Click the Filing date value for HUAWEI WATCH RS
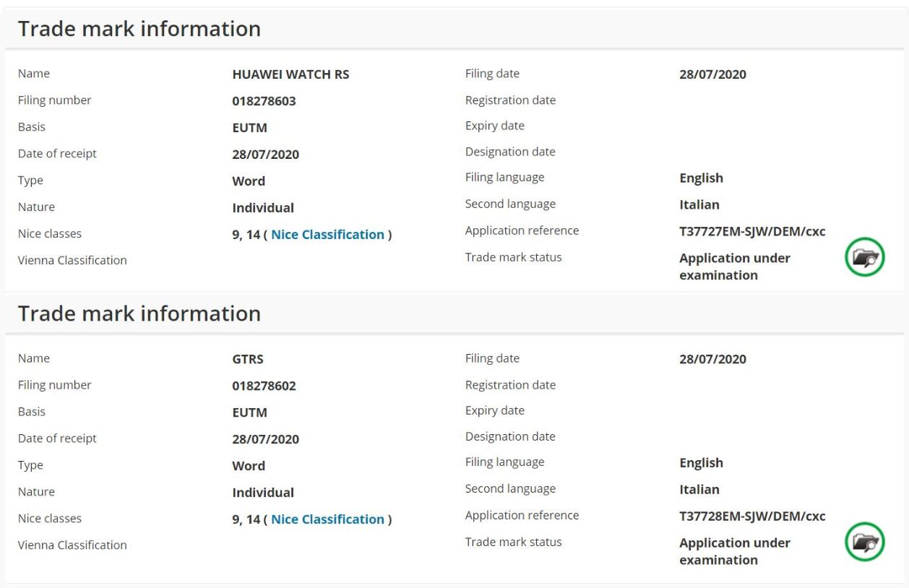 point(712,74)
